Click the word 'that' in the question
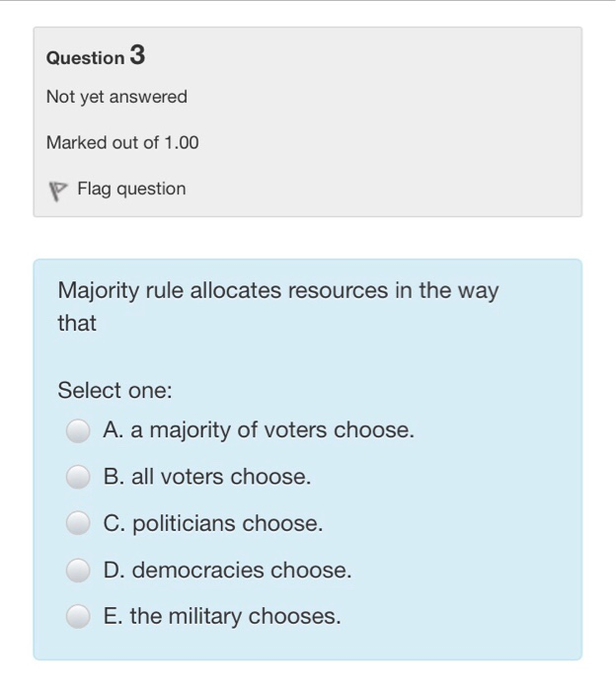Screen dimensions: 616x691 click(x=77, y=323)
